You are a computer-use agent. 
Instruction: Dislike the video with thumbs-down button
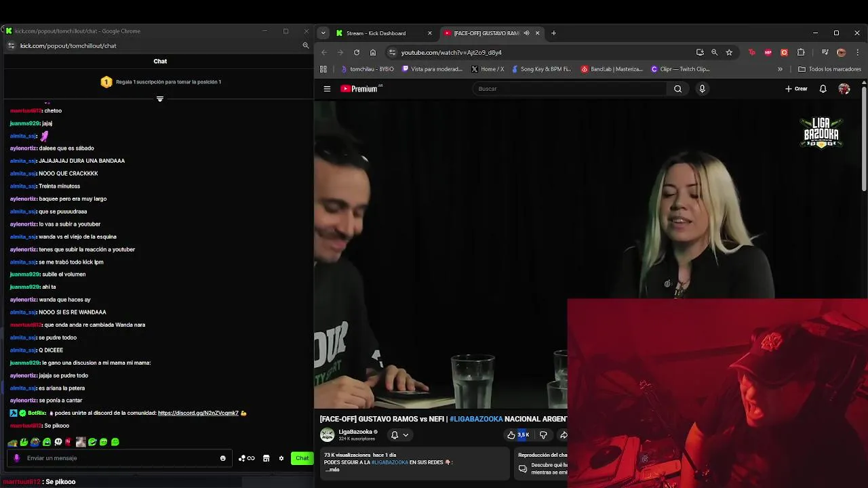point(543,435)
